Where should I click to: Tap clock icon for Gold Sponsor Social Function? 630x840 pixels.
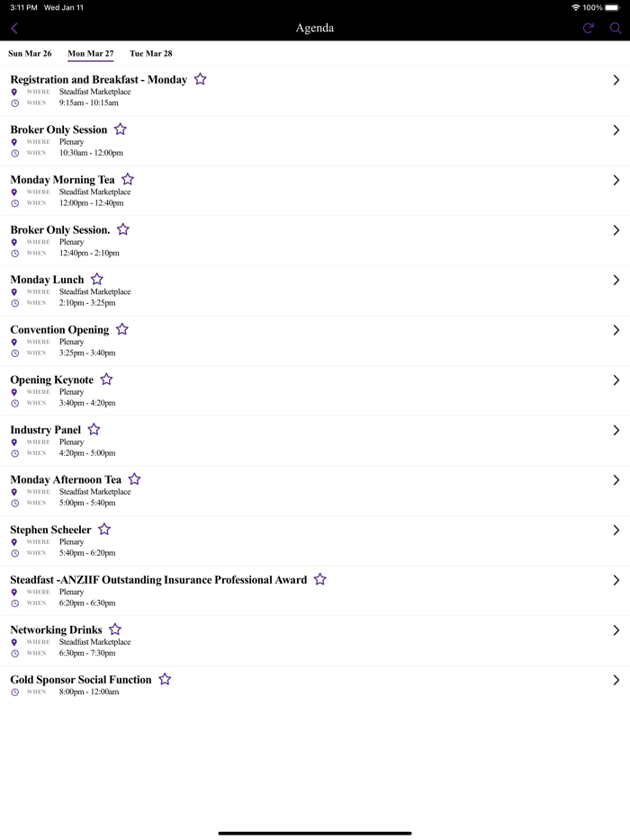(14, 693)
